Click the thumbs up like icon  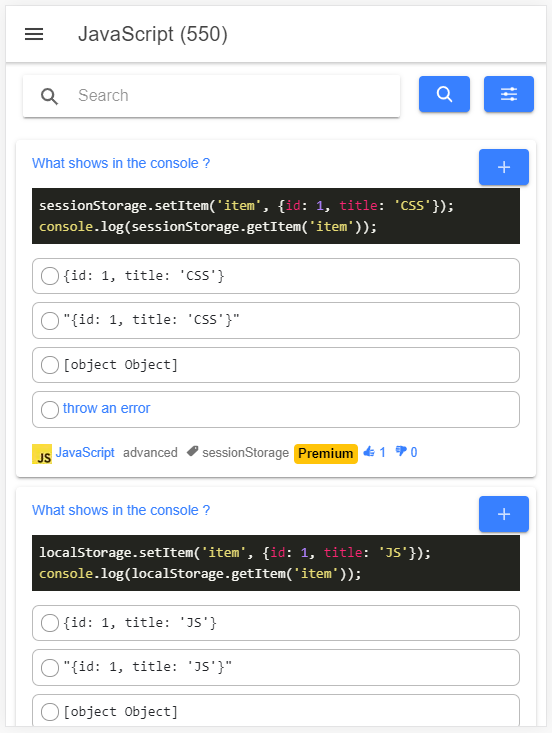coord(369,452)
